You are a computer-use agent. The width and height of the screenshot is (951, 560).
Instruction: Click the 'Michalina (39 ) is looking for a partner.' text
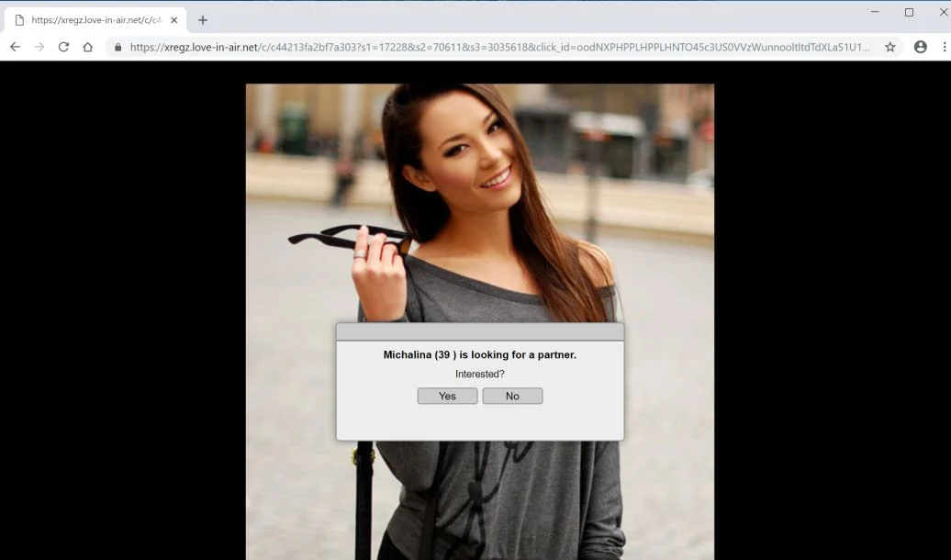[480, 355]
